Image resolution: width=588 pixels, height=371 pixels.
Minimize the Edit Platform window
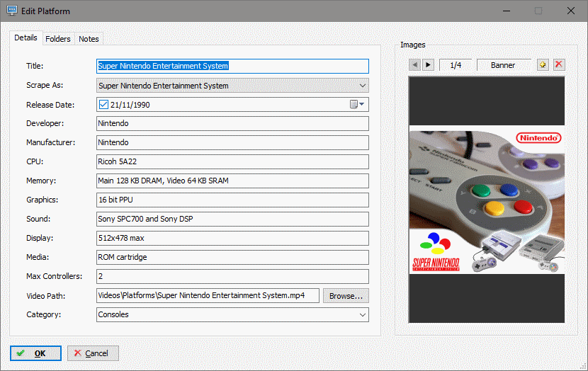click(x=507, y=11)
